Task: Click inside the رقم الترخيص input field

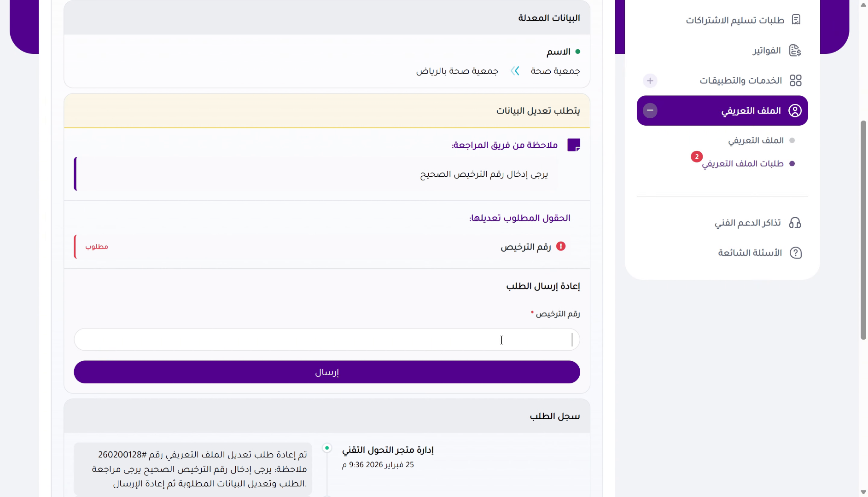Action: (x=326, y=340)
